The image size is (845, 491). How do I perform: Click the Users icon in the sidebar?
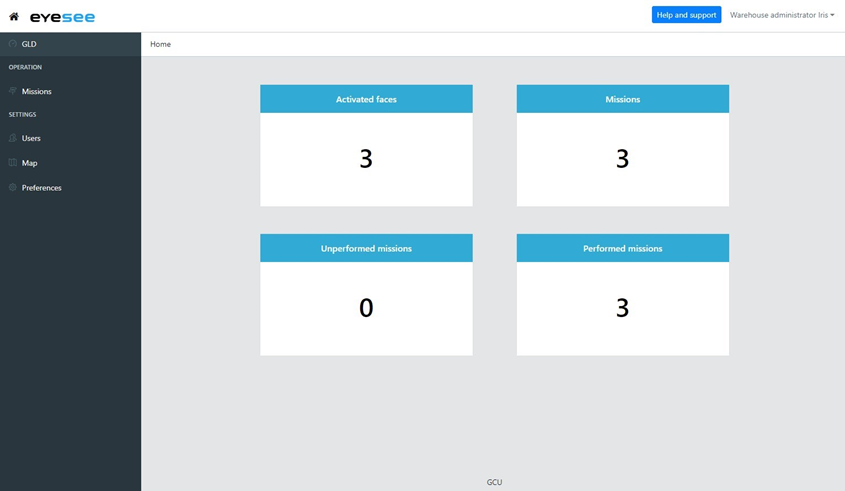click(x=13, y=138)
